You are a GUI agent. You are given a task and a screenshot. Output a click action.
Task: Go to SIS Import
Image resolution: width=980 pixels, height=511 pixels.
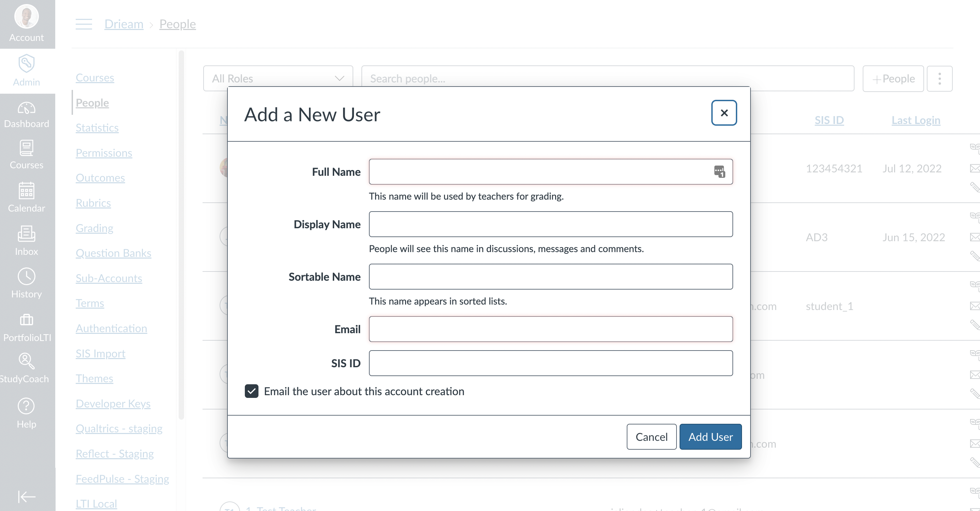click(101, 354)
